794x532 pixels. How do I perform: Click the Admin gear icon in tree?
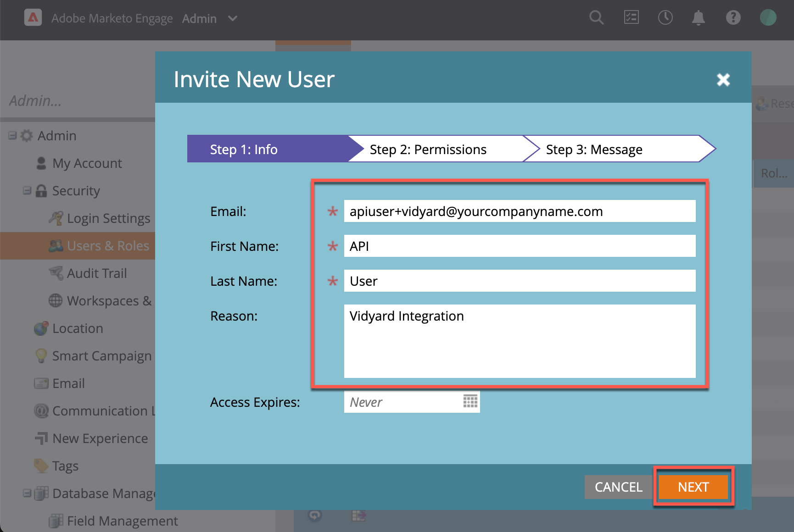click(27, 136)
